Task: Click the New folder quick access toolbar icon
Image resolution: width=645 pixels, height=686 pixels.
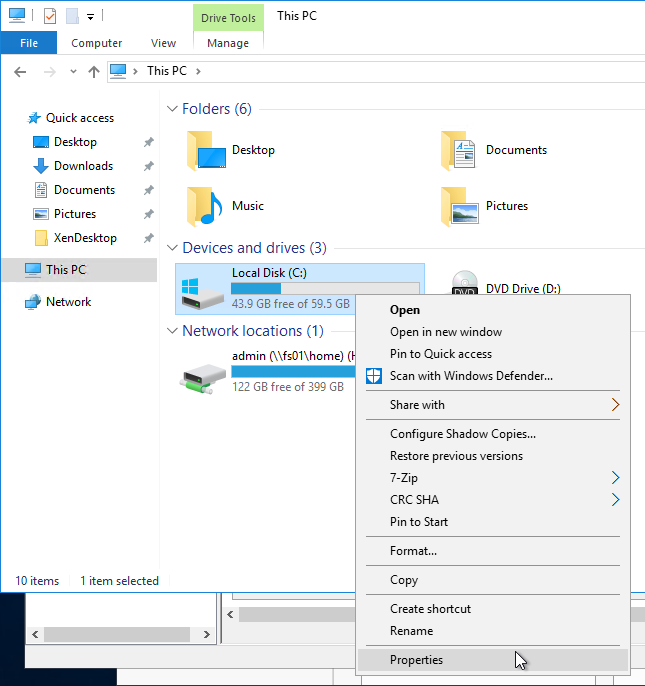Action: [72, 17]
